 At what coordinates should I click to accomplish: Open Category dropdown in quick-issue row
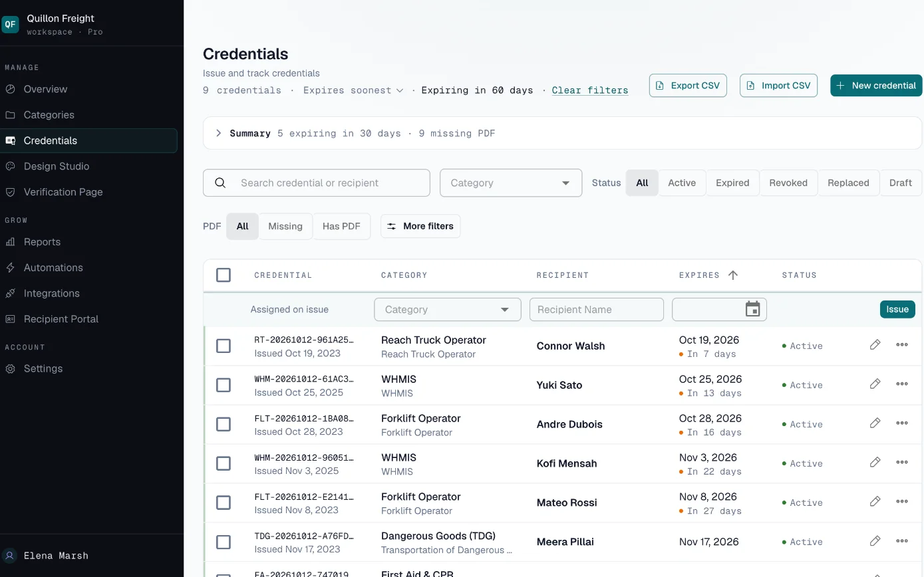click(448, 310)
